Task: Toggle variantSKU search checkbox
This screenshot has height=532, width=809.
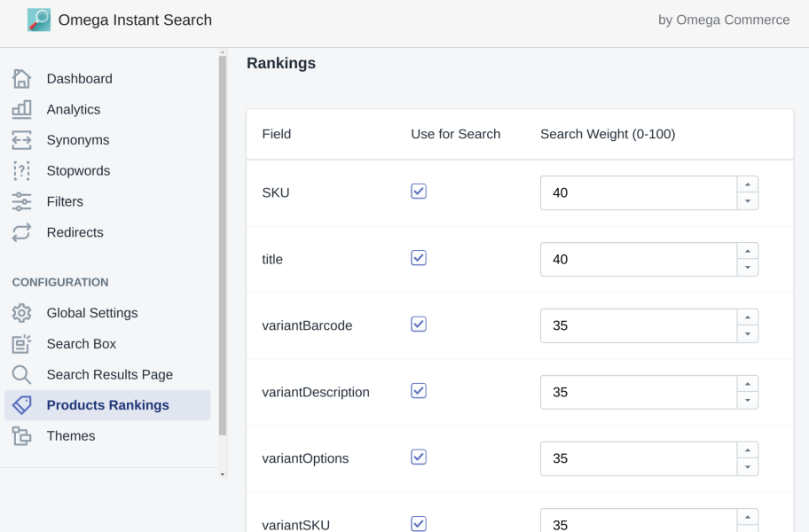Action: pyautogui.click(x=419, y=524)
